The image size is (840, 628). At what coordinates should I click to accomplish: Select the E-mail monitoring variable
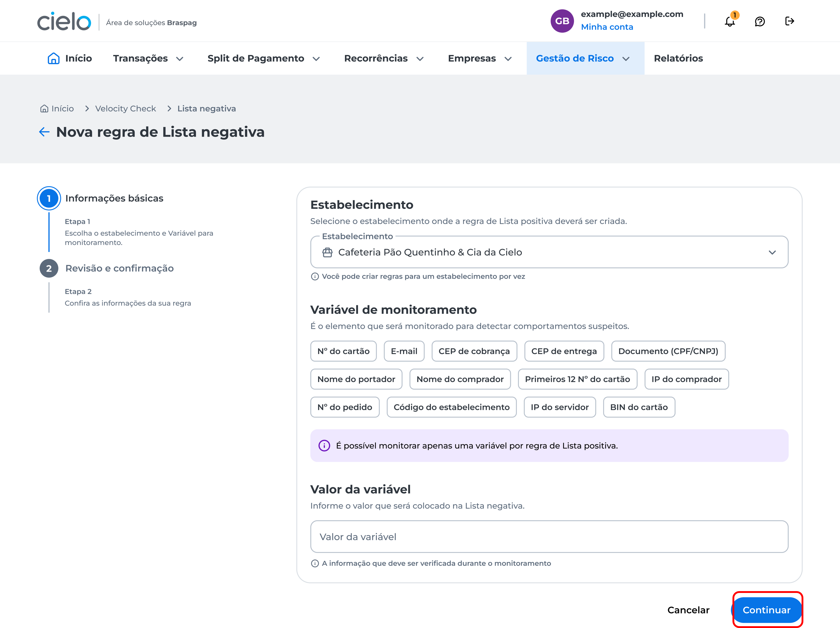tap(404, 351)
